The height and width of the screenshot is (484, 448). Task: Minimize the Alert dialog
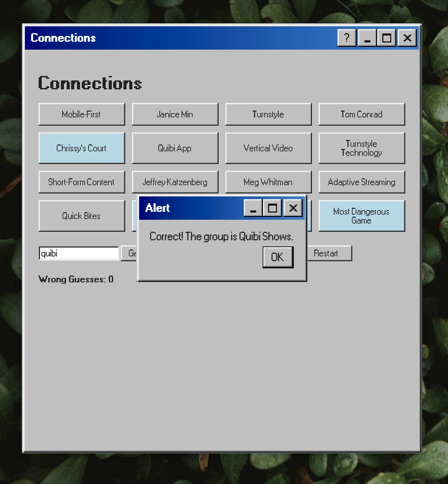pos(253,208)
